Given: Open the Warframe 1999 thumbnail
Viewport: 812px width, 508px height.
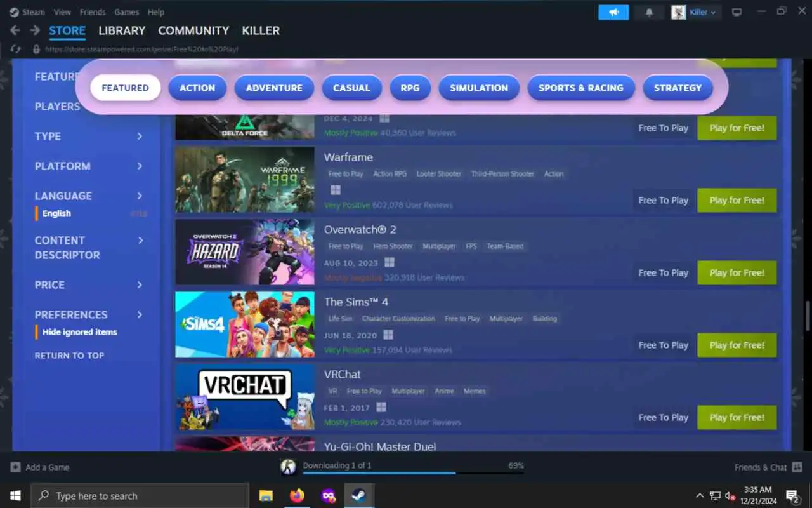Looking at the screenshot, I should 245,180.
